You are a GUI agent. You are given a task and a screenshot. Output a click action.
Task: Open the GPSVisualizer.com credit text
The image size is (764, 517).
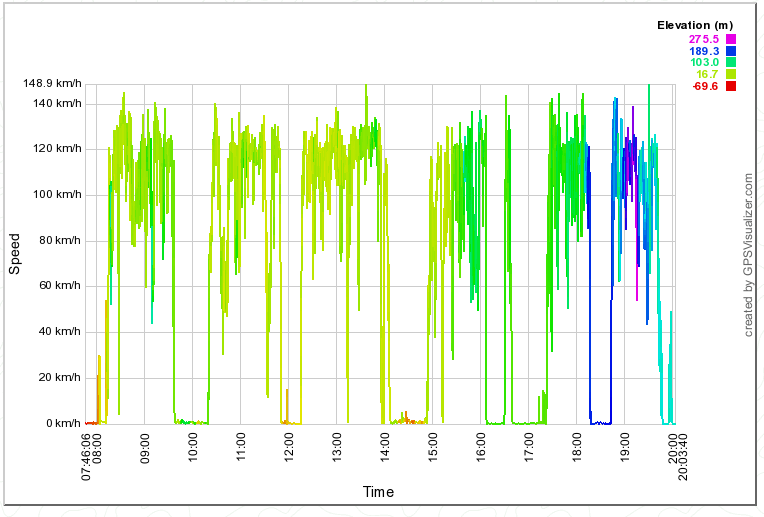click(x=748, y=254)
